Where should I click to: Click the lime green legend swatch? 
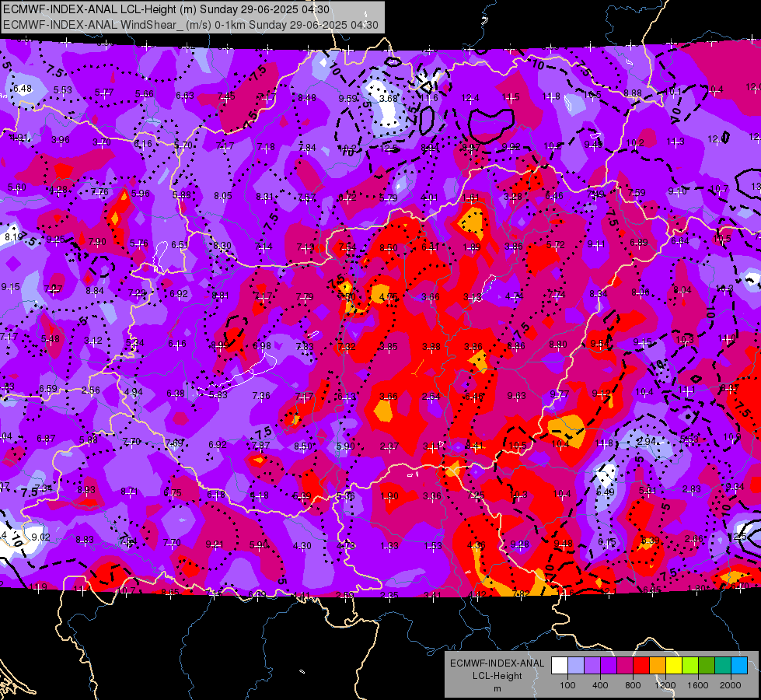click(x=690, y=666)
